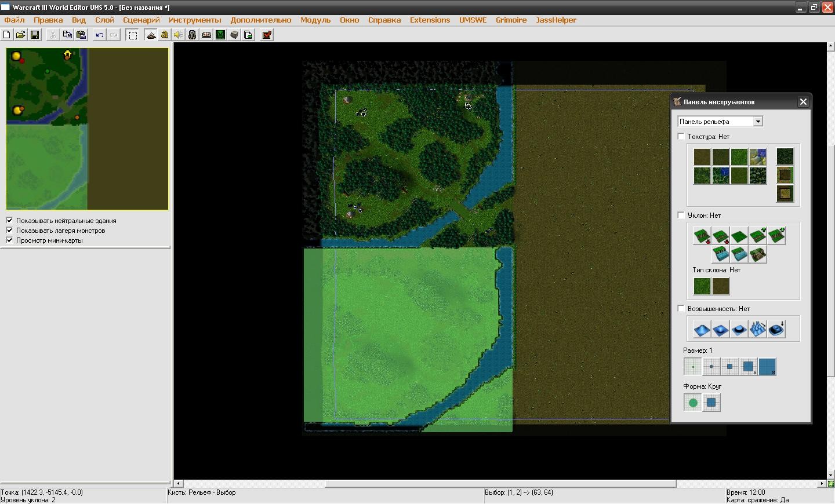Enable the 'Возвышенность' checkbox
The image size is (835, 504).
click(x=681, y=308)
